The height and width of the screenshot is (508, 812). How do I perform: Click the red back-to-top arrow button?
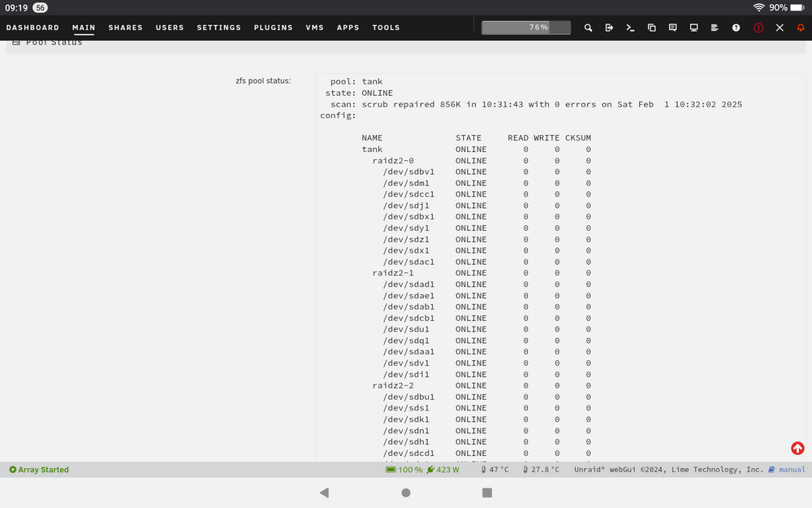click(x=797, y=449)
